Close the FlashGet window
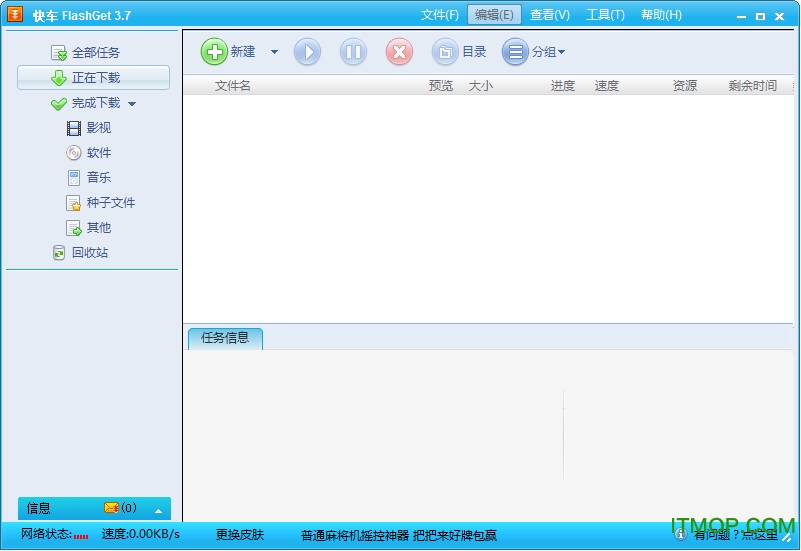Image resolution: width=801 pixels, height=551 pixels. [780, 16]
